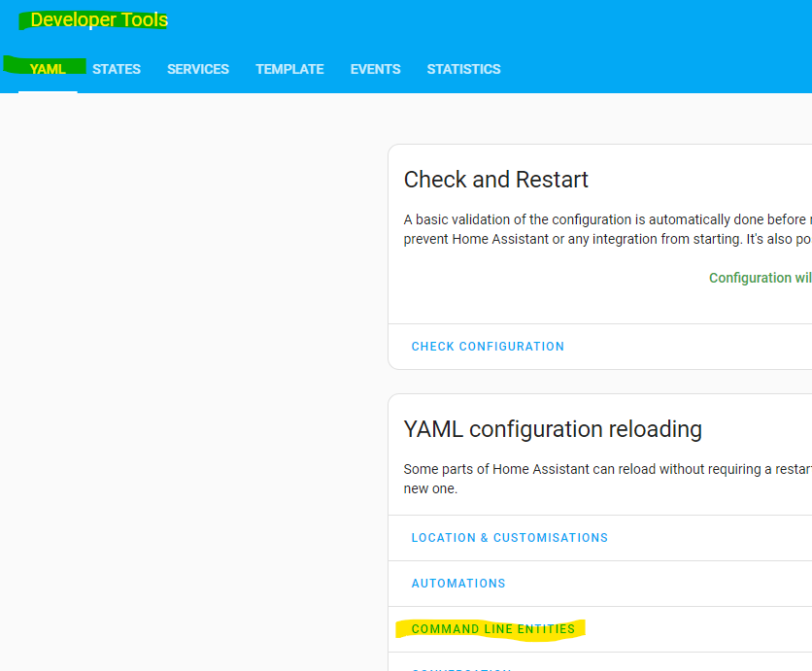Image resolution: width=812 pixels, height=671 pixels.
Task: Switch to the TEMPLATE tab
Action: (x=289, y=69)
